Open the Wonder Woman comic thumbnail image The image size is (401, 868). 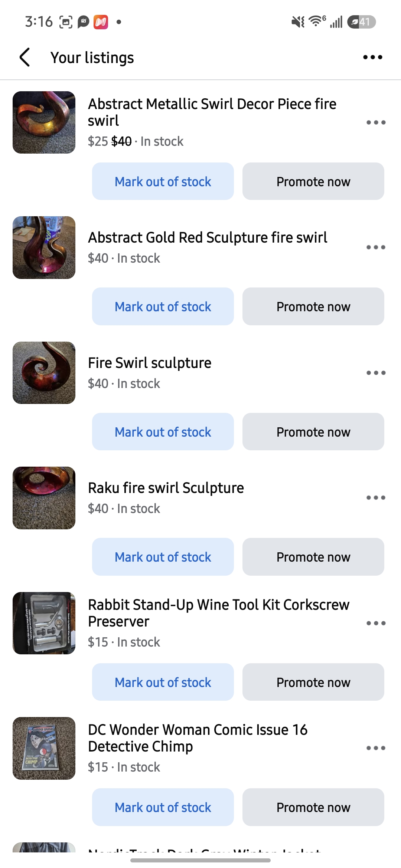44,748
